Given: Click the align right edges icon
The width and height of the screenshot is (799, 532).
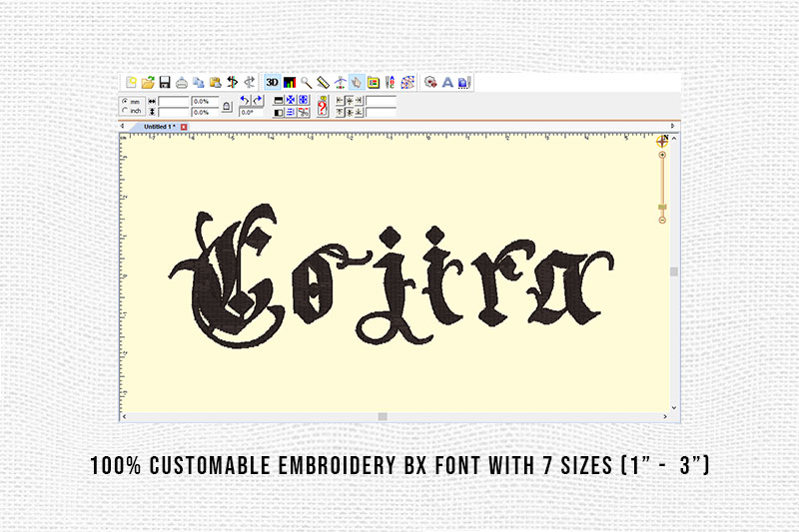Looking at the screenshot, I should (x=360, y=100).
